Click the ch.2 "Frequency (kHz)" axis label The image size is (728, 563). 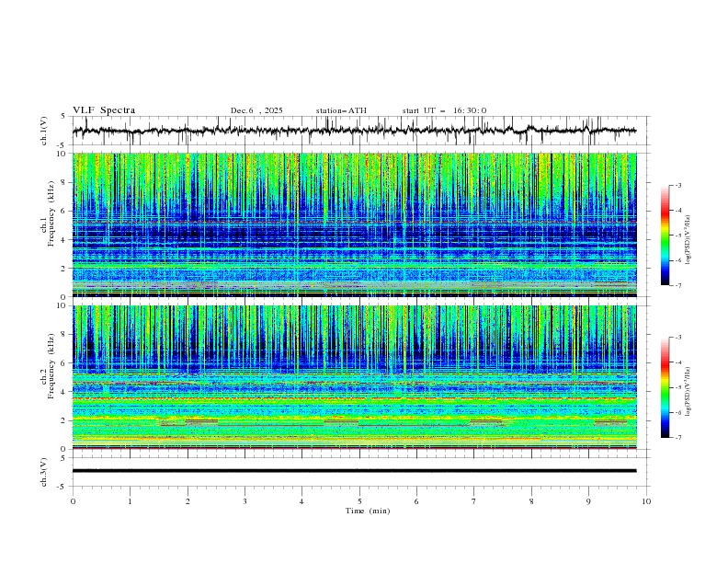pyautogui.click(x=51, y=366)
